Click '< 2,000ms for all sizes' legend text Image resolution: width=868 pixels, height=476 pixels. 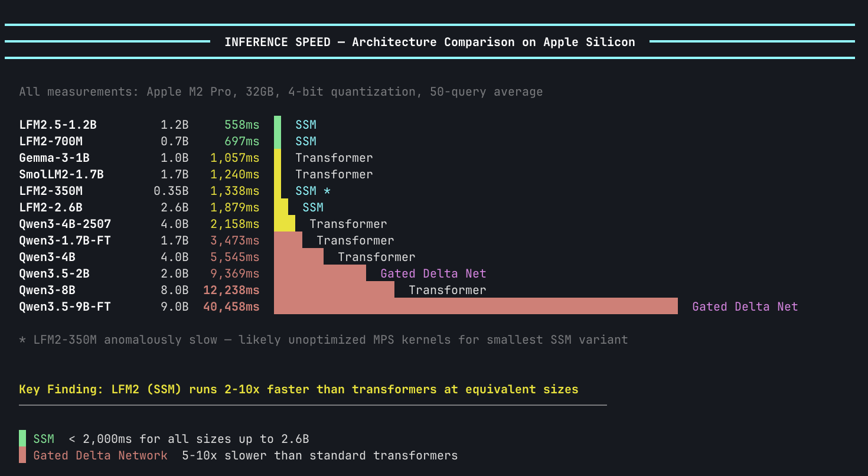[x=189, y=439]
